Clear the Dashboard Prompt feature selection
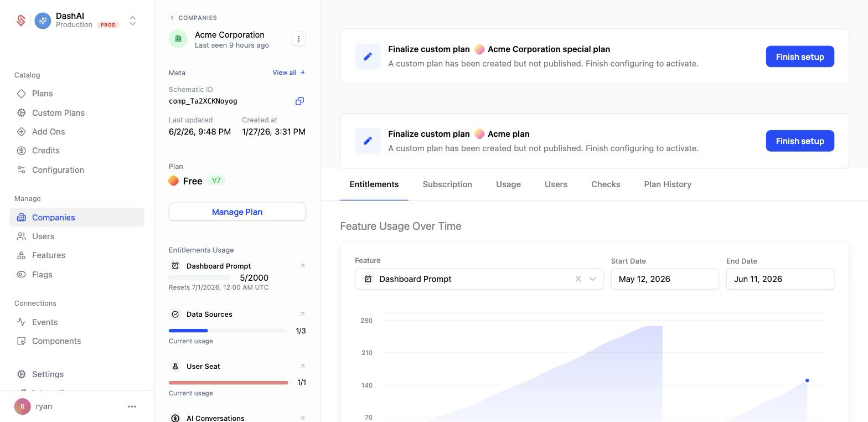 578,279
